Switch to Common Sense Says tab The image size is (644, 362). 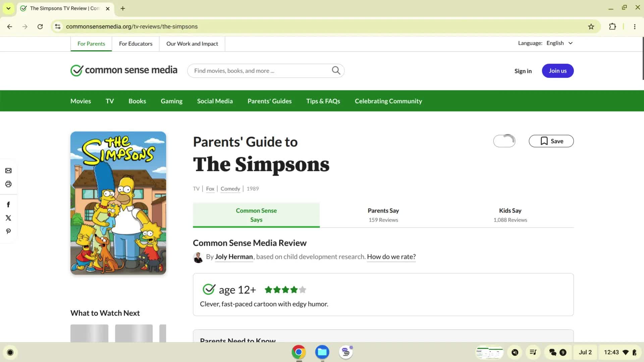tap(256, 215)
